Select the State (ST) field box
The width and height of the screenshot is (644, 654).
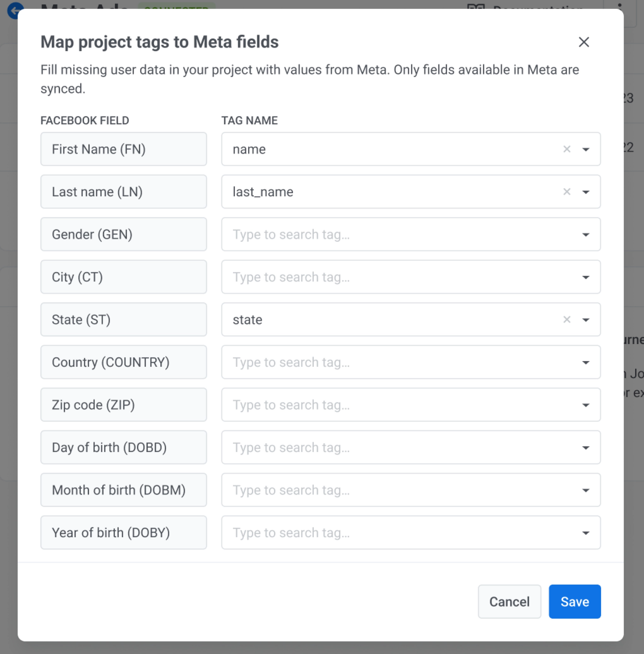pyautogui.click(x=123, y=319)
